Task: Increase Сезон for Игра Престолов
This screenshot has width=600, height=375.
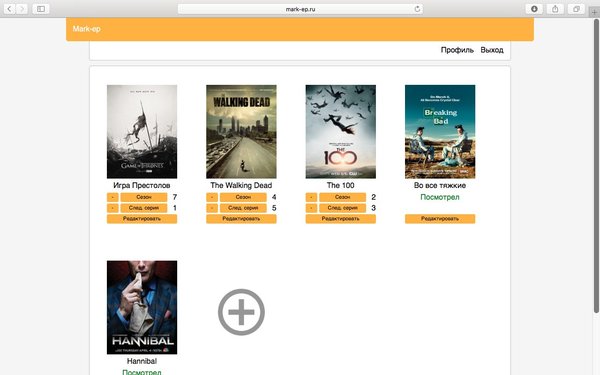Action: click(x=143, y=197)
